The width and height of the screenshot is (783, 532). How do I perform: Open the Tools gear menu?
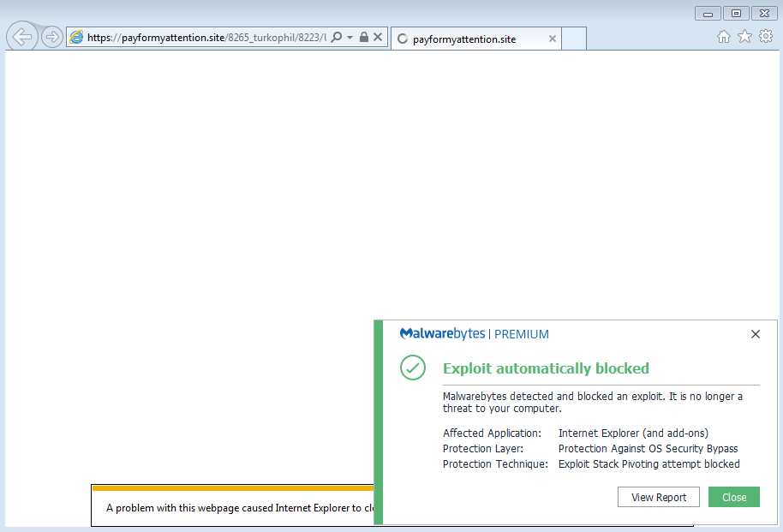point(766,37)
